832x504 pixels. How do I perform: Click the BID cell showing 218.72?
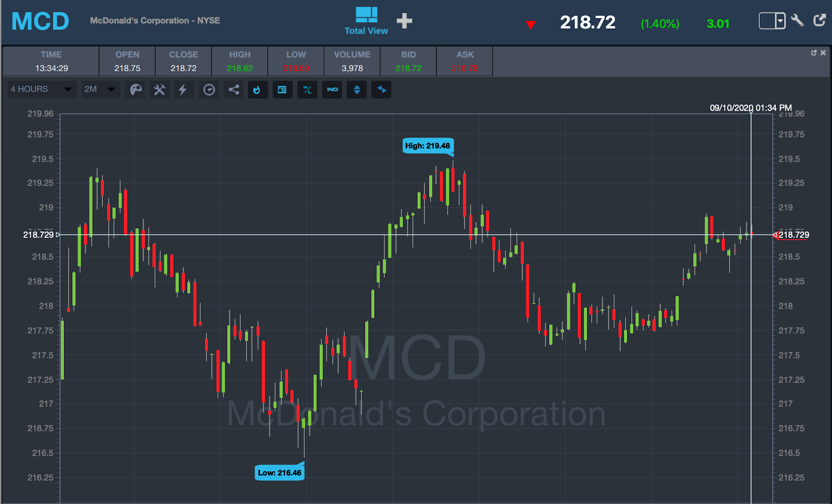[x=408, y=61]
